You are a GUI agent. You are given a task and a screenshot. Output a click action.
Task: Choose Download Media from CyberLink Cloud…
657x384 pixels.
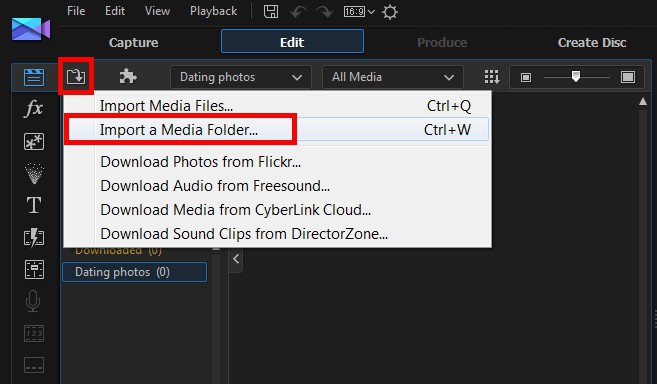click(277, 210)
